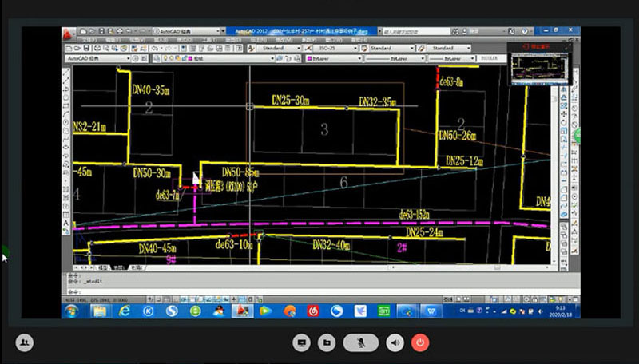Toggle the muted microphone button
This screenshot has width=639, height=364.
point(361,342)
